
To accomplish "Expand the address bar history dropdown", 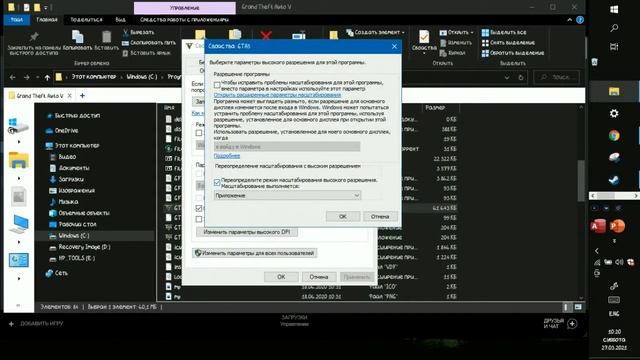I will click(x=507, y=77).
